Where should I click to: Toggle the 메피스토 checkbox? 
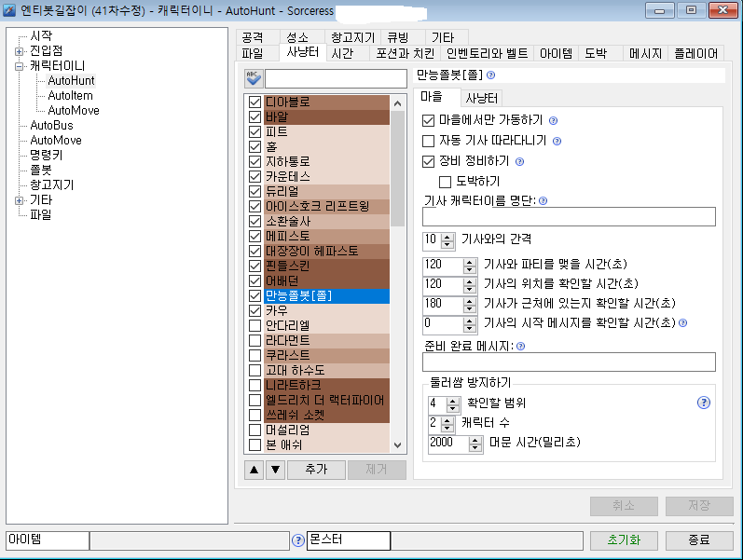[x=255, y=237]
